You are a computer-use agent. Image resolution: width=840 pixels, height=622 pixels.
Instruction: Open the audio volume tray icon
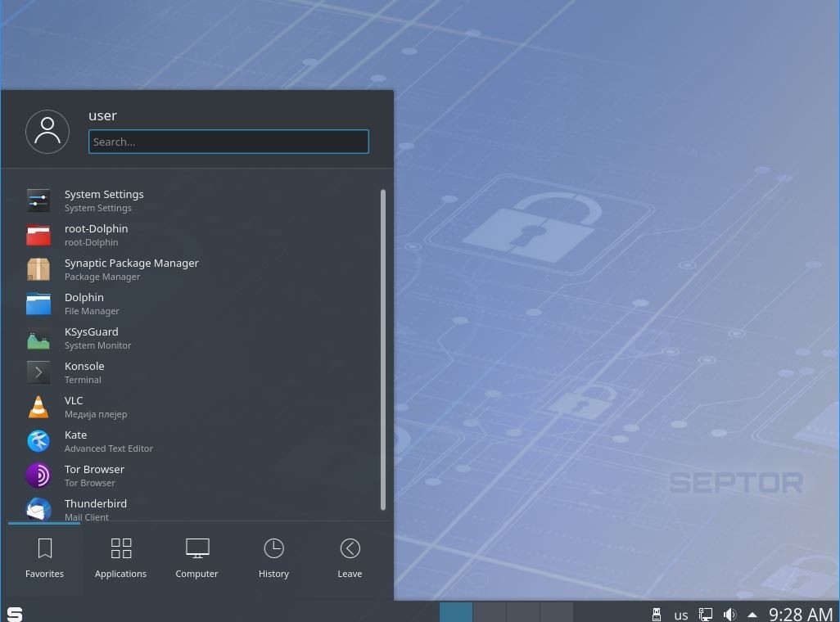point(729,615)
